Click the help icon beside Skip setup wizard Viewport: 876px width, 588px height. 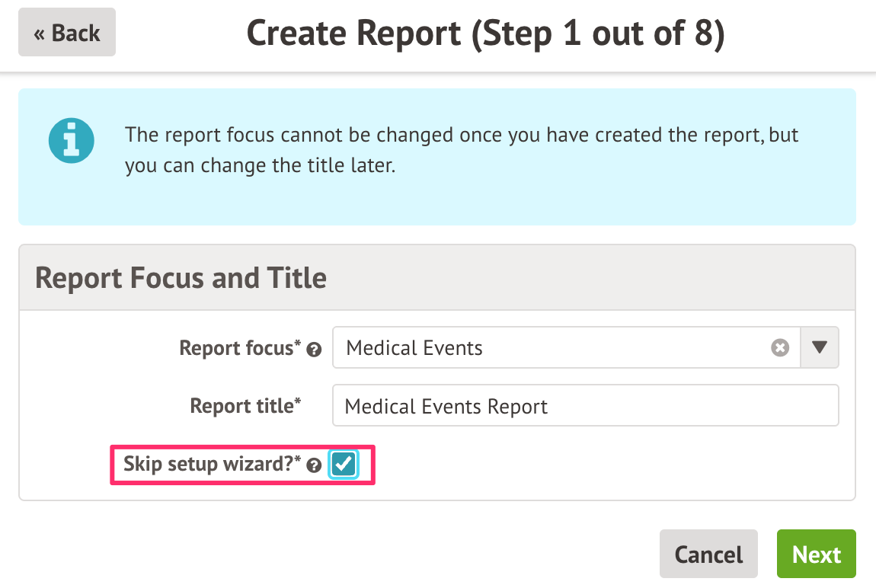pyautogui.click(x=314, y=465)
